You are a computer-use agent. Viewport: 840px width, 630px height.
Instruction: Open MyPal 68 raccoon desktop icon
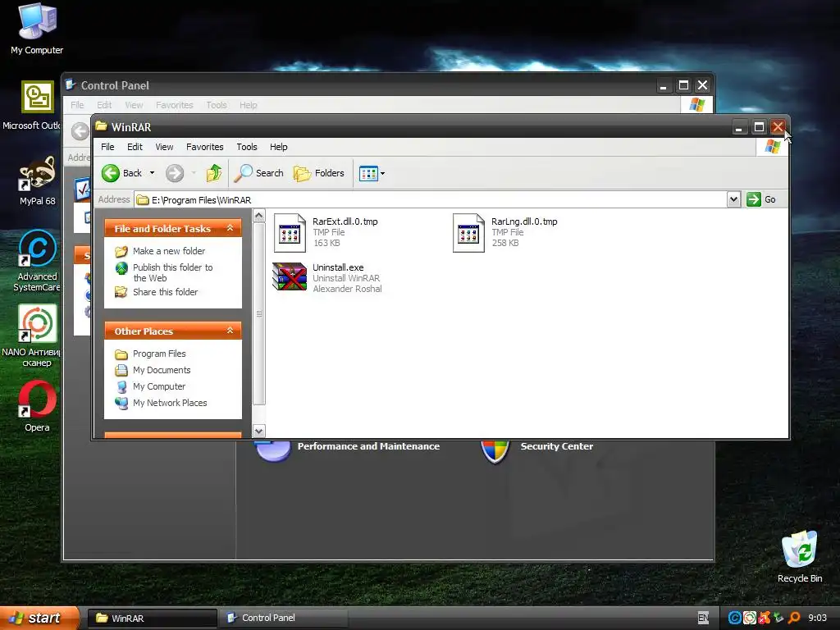(x=37, y=181)
